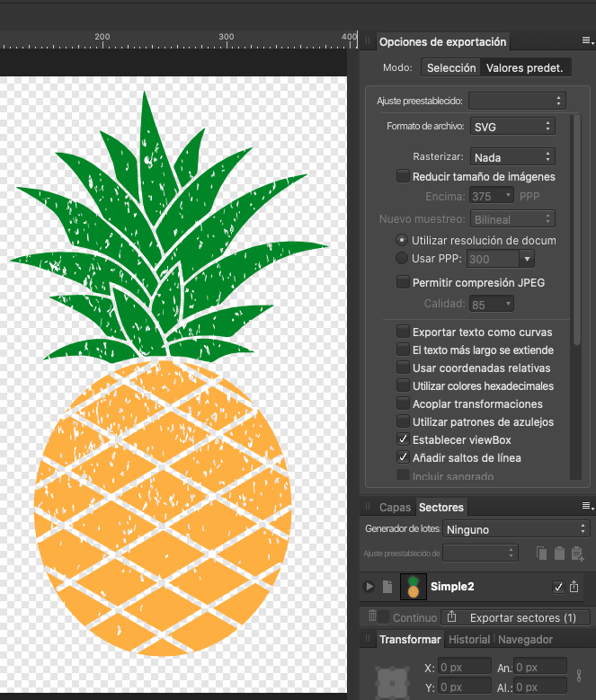
Task: Uncheck Establecer viewBox
Action: (403, 439)
